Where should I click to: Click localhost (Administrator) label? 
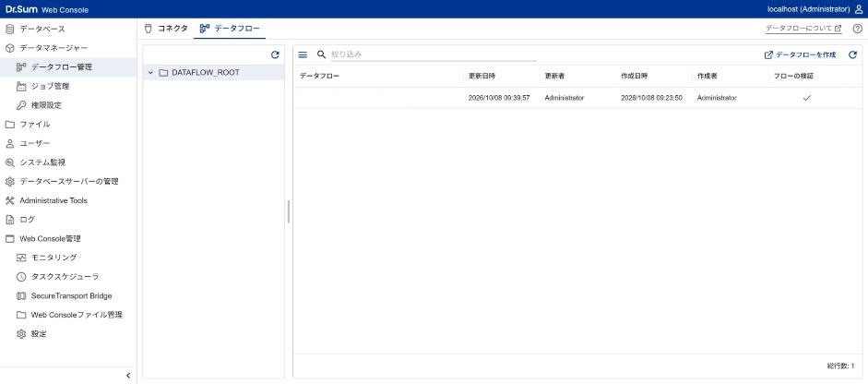point(808,9)
